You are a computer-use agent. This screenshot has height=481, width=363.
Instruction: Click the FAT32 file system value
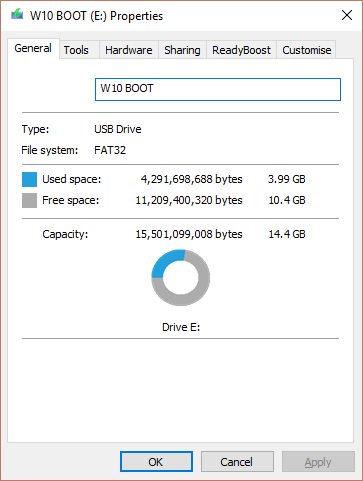point(110,150)
